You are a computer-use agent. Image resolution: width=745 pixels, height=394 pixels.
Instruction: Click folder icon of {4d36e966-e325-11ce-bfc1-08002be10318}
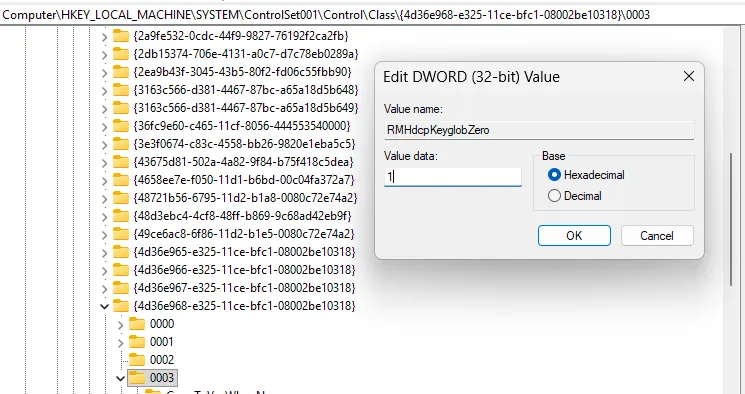(x=121, y=270)
